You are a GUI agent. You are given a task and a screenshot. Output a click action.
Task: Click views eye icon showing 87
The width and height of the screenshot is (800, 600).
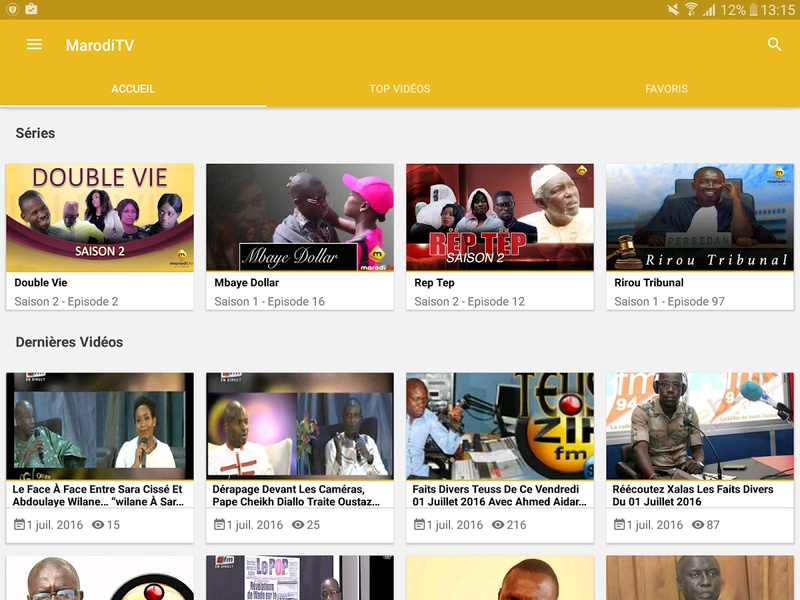(x=698, y=524)
